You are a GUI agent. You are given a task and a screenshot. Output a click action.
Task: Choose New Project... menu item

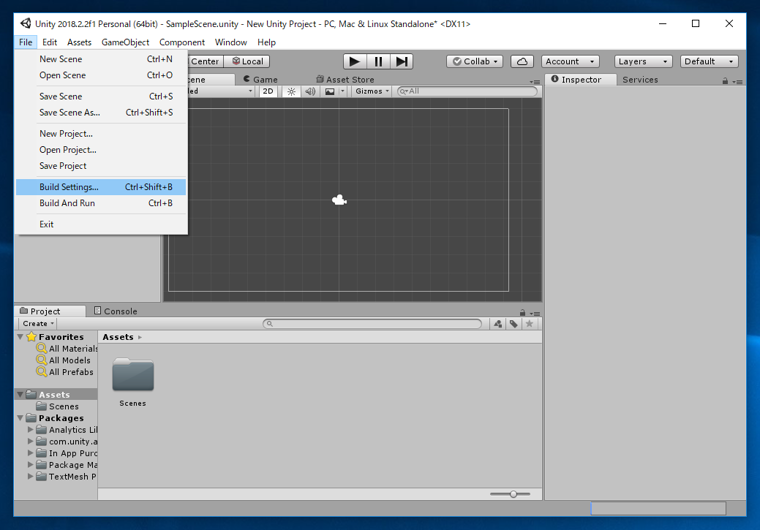coord(101,134)
